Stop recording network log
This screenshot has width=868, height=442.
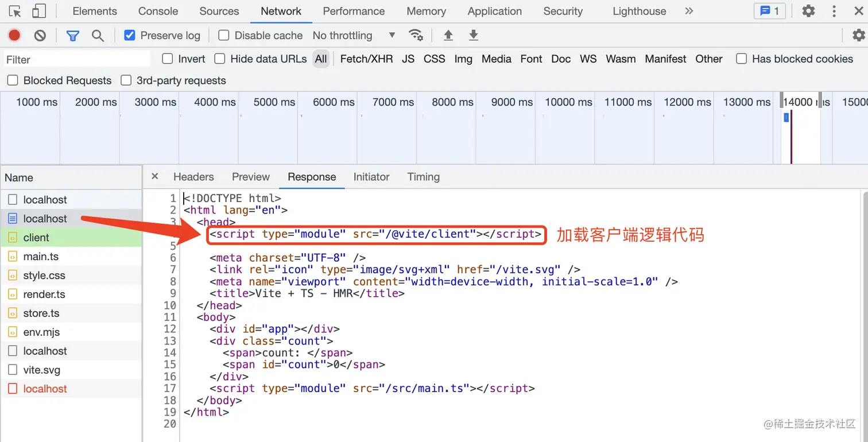coord(14,36)
